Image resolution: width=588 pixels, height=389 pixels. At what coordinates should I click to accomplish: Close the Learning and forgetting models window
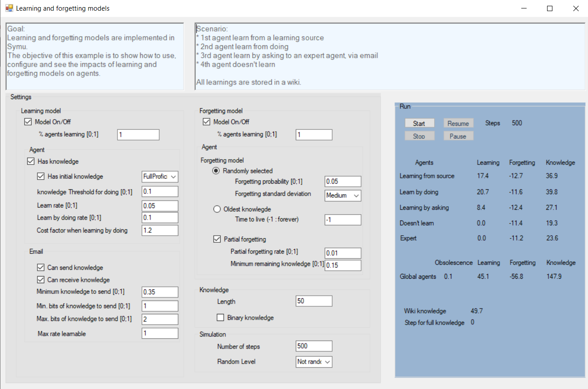(x=576, y=8)
